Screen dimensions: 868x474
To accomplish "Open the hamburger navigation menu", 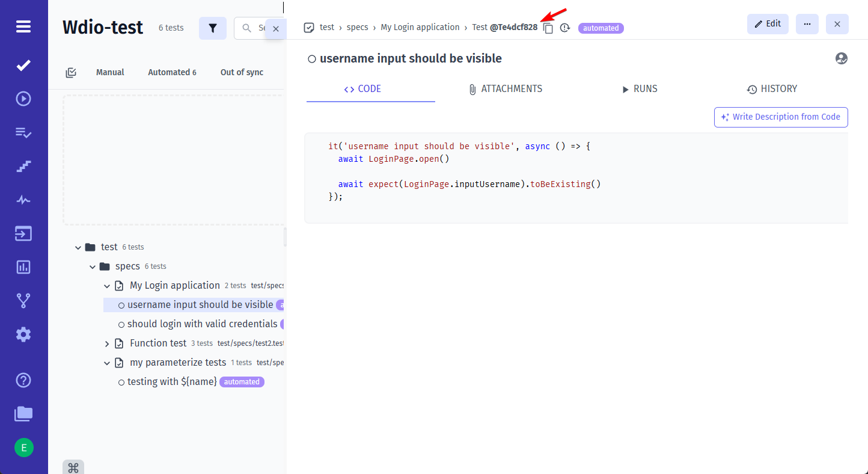I will (23, 26).
